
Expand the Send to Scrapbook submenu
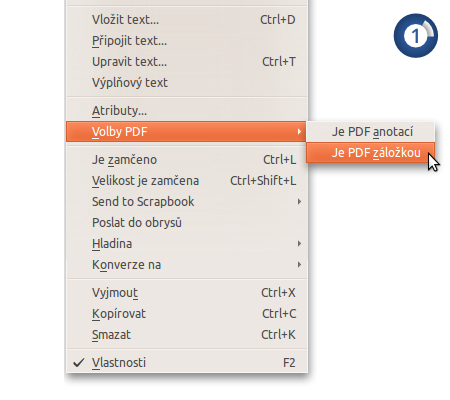click(x=186, y=202)
